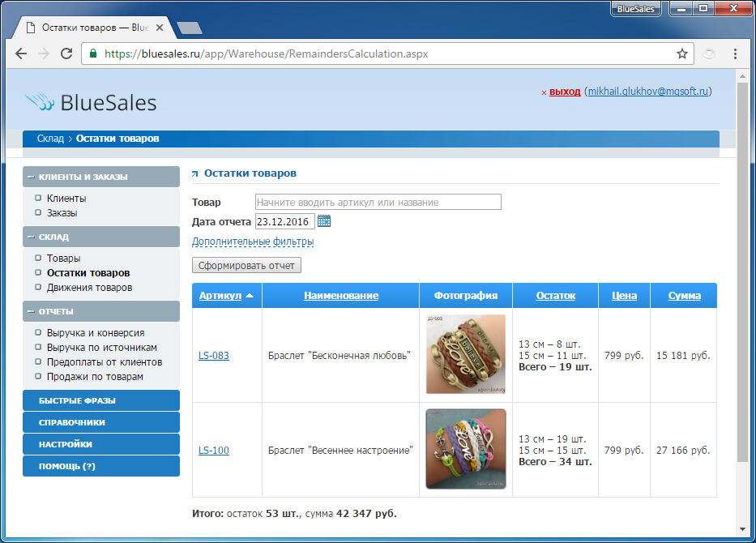Click the Товар search input field
The image size is (756, 543).
click(x=378, y=202)
